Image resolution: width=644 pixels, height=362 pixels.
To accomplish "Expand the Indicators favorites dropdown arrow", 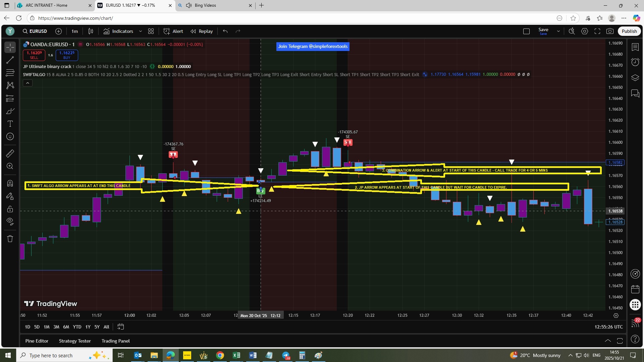I will 141,31.
